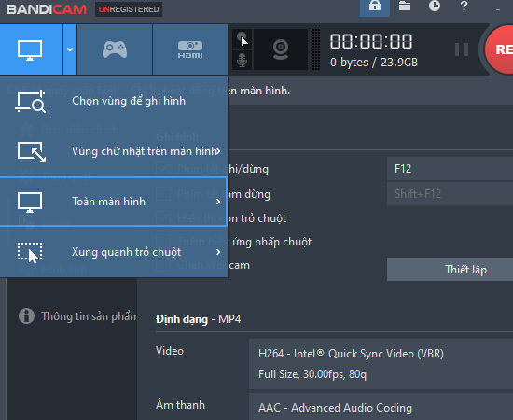Image resolution: width=513 pixels, height=420 pixels.
Task: Toggle the webcam overlay icon
Action: (x=281, y=49)
